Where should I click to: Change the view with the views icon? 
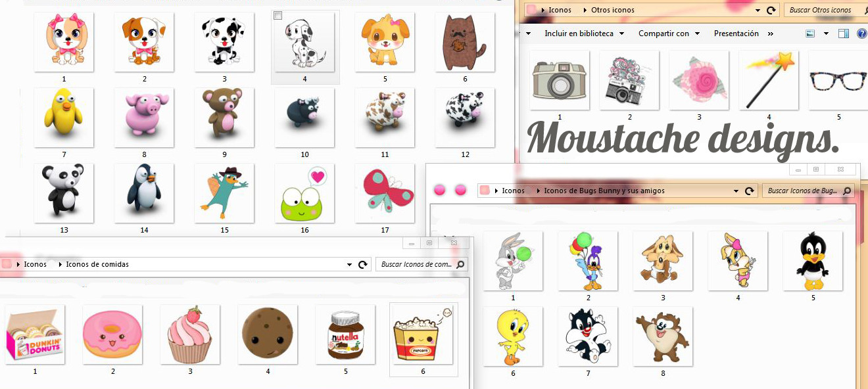(x=810, y=34)
